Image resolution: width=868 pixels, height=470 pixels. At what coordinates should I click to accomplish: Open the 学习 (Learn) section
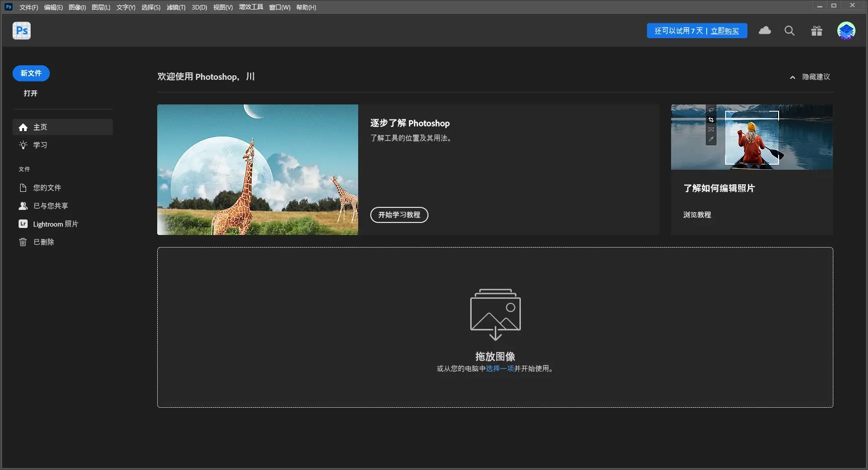[40, 145]
